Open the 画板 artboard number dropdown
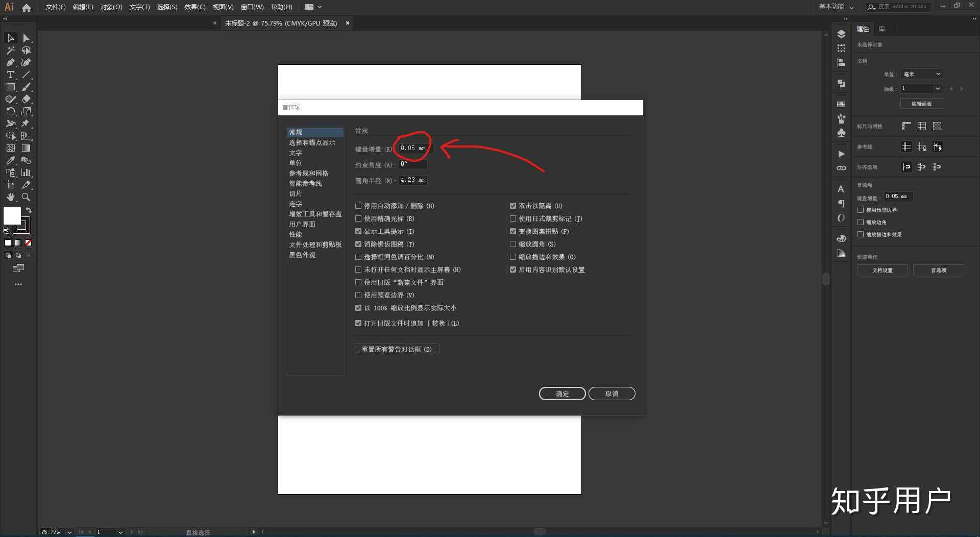 (x=938, y=88)
